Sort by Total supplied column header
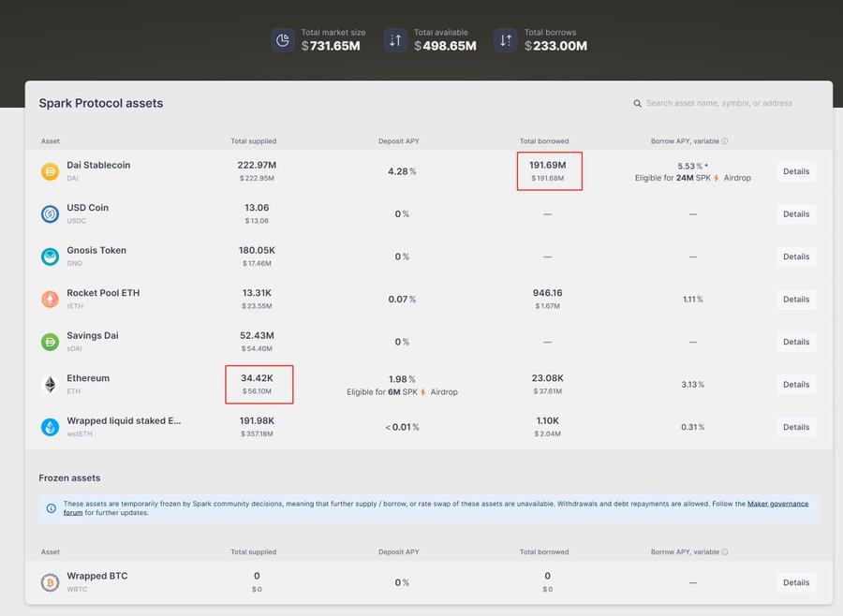843x616 pixels. tap(254, 141)
